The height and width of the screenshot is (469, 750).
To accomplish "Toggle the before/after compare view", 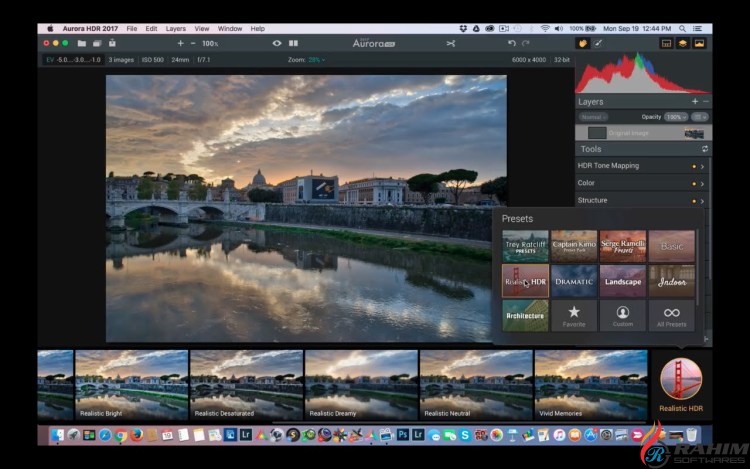I will coord(293,43).
